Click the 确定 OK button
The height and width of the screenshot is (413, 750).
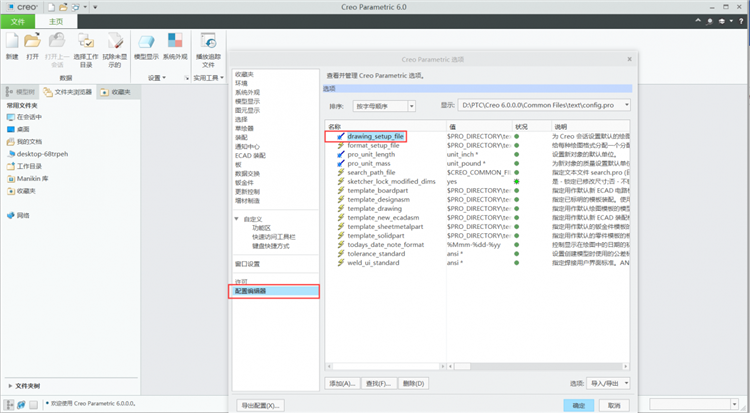click(x=579, y=405)
